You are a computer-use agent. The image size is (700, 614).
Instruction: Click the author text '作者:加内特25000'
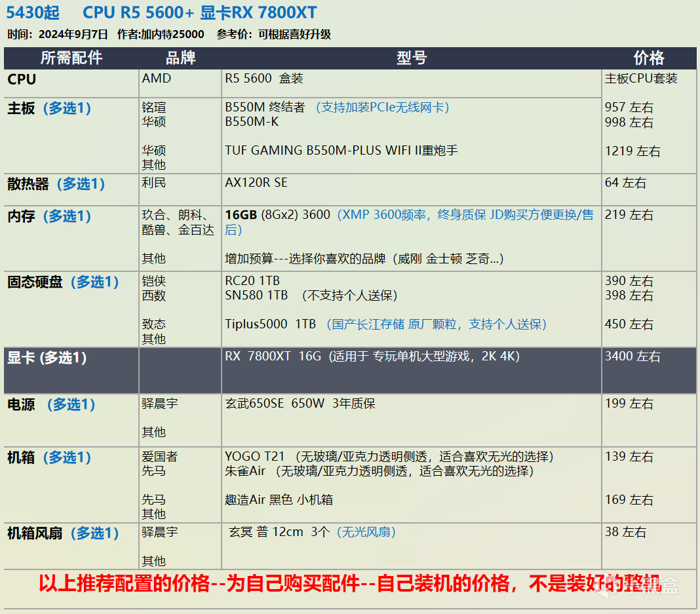[161, 34]
